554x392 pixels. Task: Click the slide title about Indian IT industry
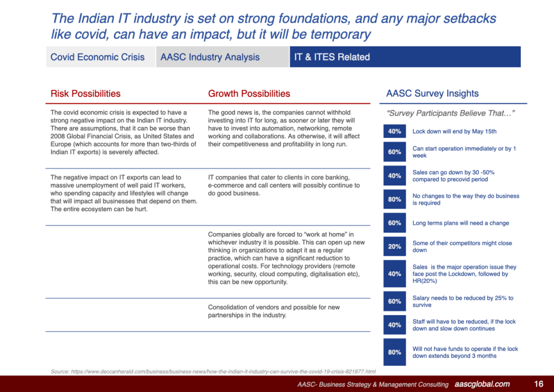tap(273, 26)
